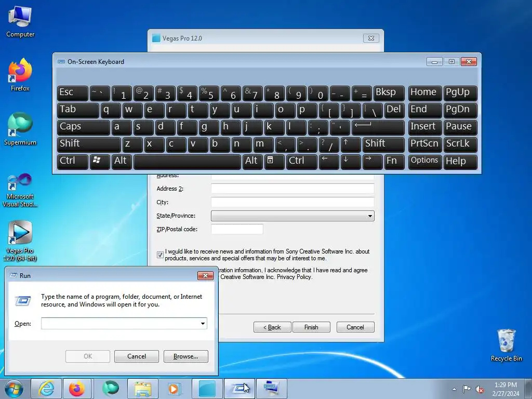Image resolution: width=532 pixels, height=399 pixels.
Task: Click the Del key on keyboard
Action: 394,111
